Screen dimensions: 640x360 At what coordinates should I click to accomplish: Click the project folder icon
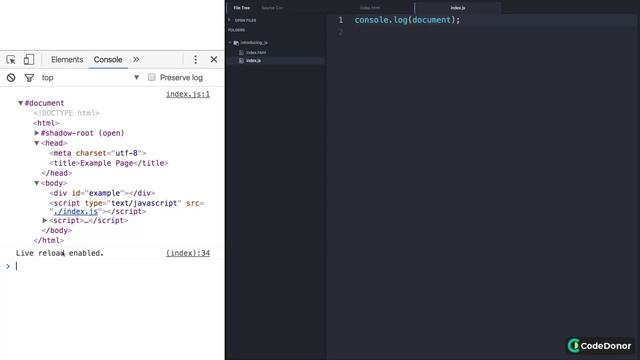tap(236, 42)
